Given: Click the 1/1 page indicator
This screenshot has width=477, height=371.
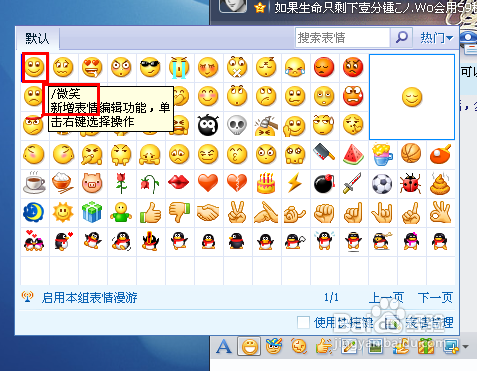Looking at the screenshot, I should [x=331, y=297].
